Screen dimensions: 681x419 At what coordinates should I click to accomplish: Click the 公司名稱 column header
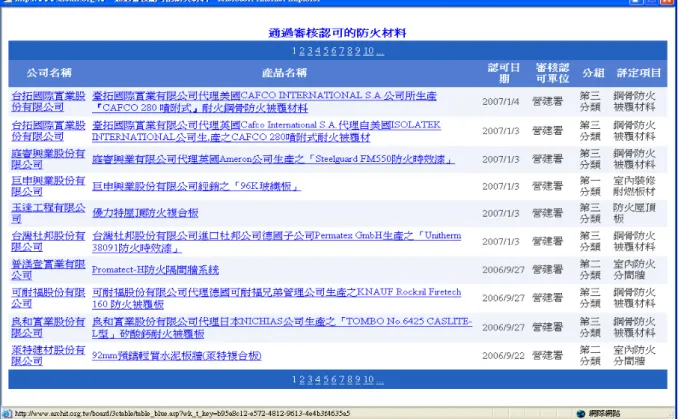coord(49,73)
